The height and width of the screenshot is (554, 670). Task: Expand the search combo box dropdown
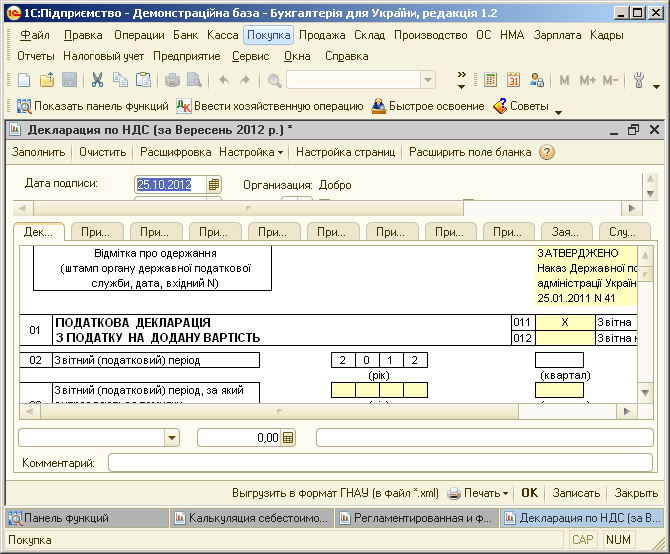coord(428,80)
